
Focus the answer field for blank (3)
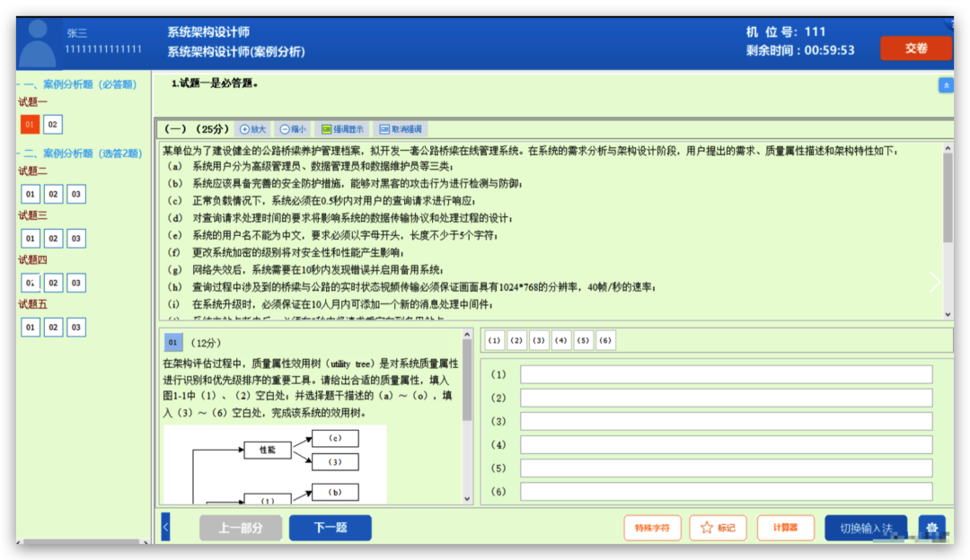coord(727,422)
